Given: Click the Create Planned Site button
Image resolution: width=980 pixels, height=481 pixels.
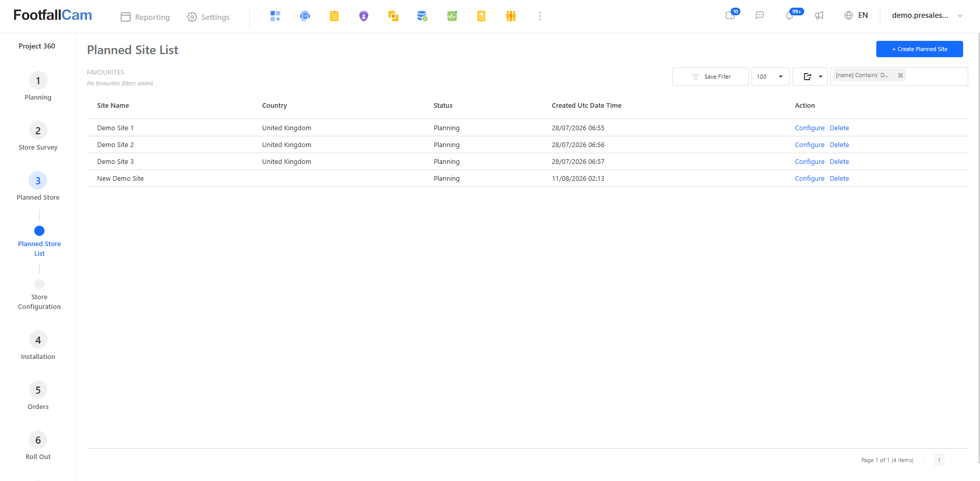Looking at the screenshot, I should click(x=919, y=49).
